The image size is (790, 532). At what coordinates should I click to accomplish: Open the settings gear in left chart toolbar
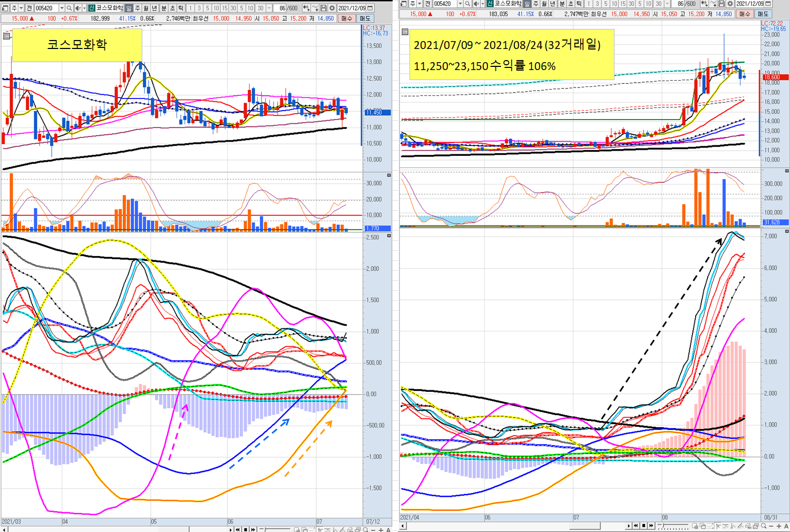pos(332,8)
